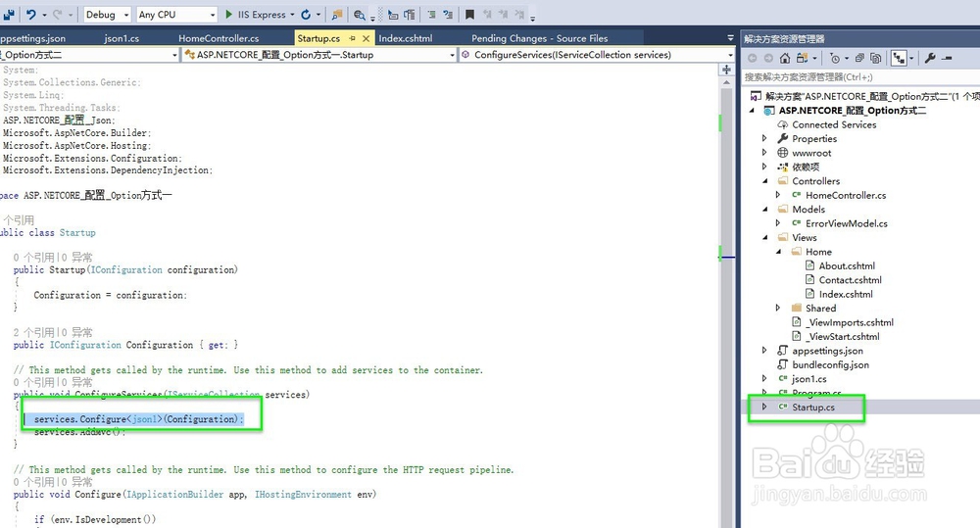
Task: Expand the Startup.cs node
Action: click(764, 407)
